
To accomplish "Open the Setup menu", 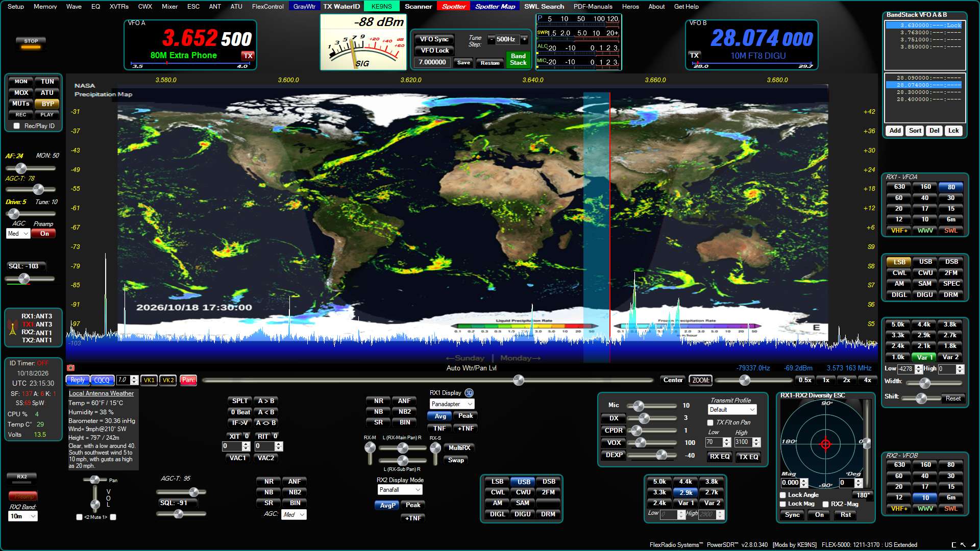I will pyautogui.click(x=16, y=7).
